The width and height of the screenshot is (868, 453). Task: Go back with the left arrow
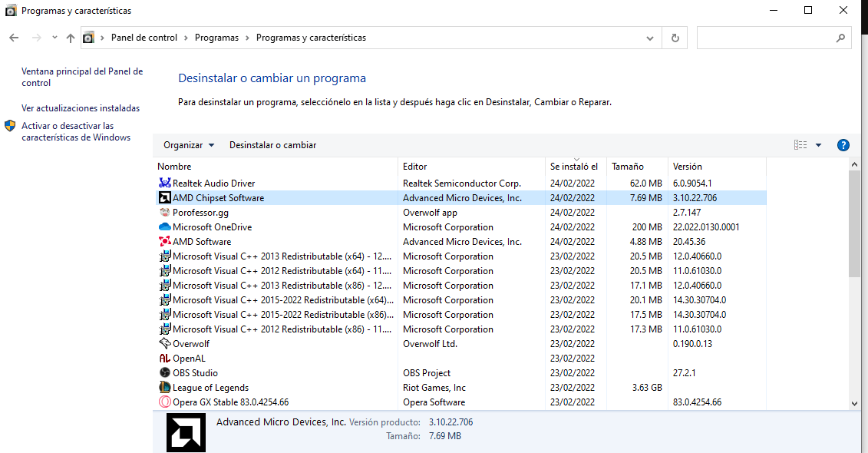click(x=14, y=38)
